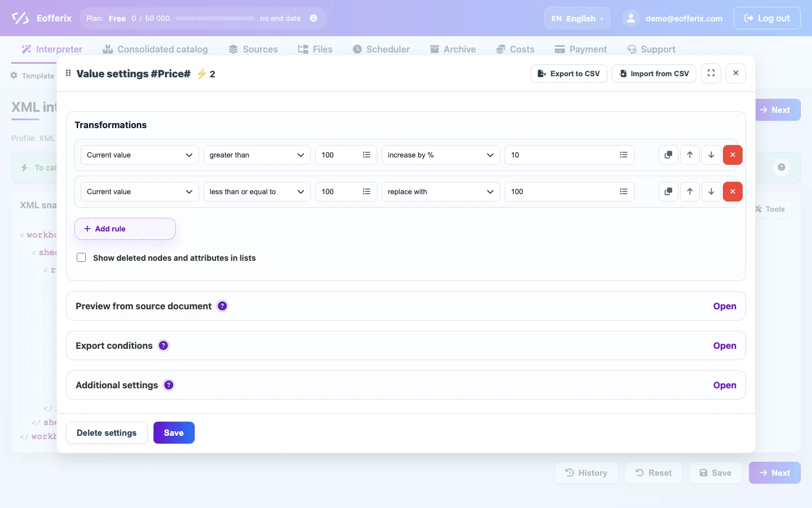Open the Payment tab
Viewport: 812px width, 508px height.
pos(581,49)
